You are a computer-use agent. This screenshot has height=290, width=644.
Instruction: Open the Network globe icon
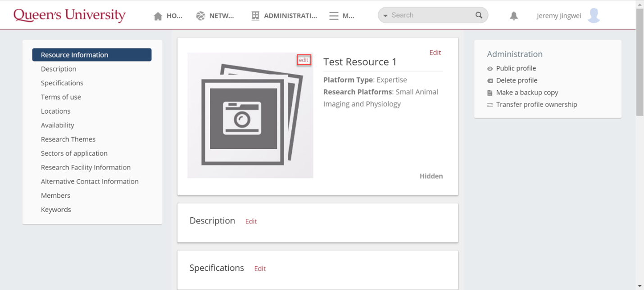pyautogui.click(x=200, y=16)
